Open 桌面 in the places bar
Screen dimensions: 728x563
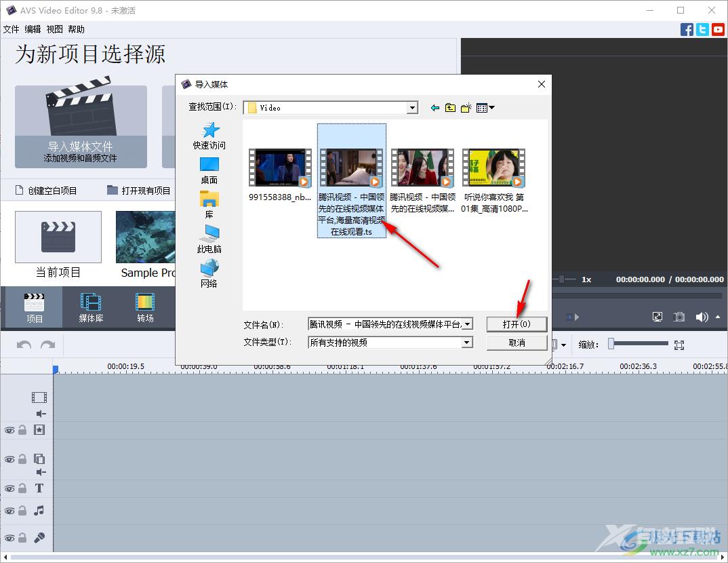tap(209, 170)
